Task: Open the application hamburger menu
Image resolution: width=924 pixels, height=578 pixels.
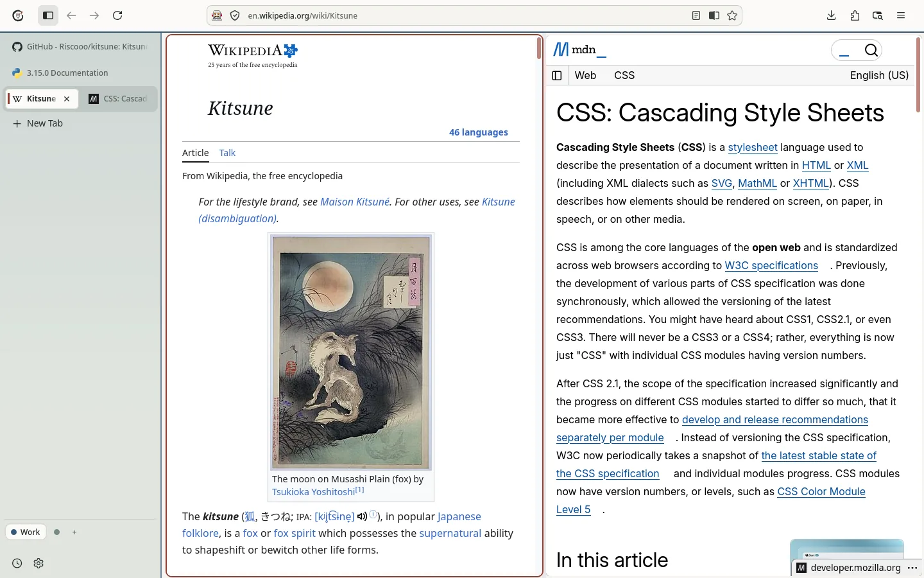Action: coord(901,15)
